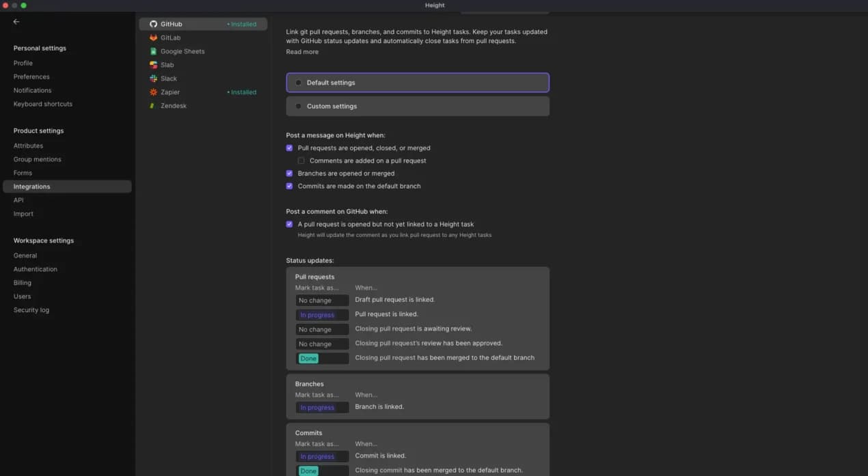
Task: Select the Google Sheets integration
Action: pos(203,51)
